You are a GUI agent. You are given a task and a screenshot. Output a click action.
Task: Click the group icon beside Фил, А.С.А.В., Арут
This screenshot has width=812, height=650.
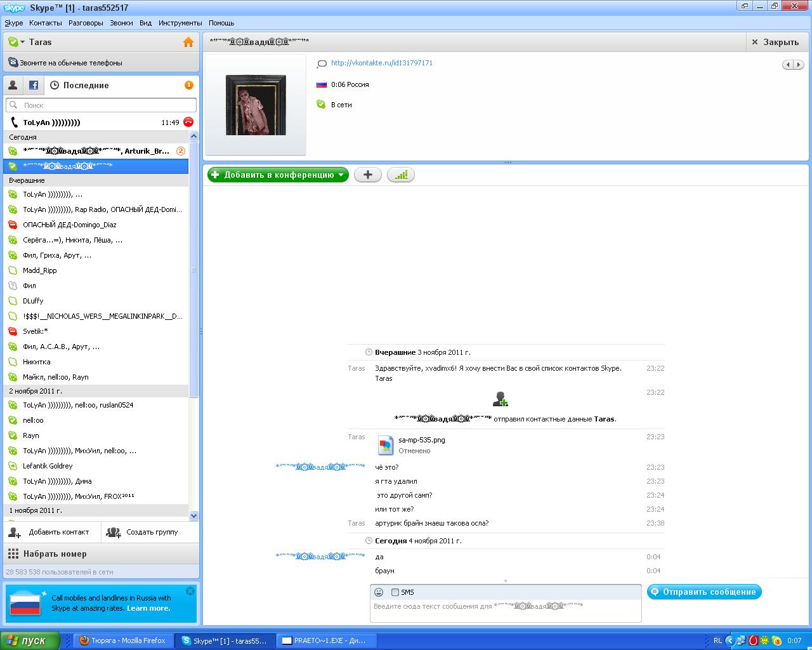(x=13, y=347)
